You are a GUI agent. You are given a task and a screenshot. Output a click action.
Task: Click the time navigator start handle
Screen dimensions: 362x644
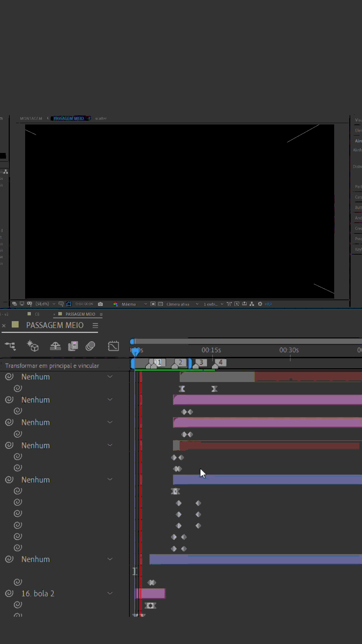[x=132, y=341]
